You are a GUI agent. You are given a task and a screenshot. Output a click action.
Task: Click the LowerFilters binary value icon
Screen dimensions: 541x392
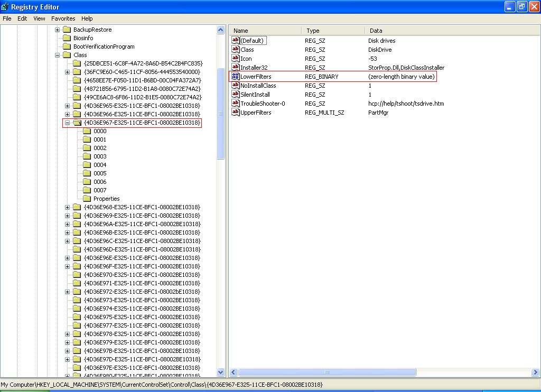(235, 76)
